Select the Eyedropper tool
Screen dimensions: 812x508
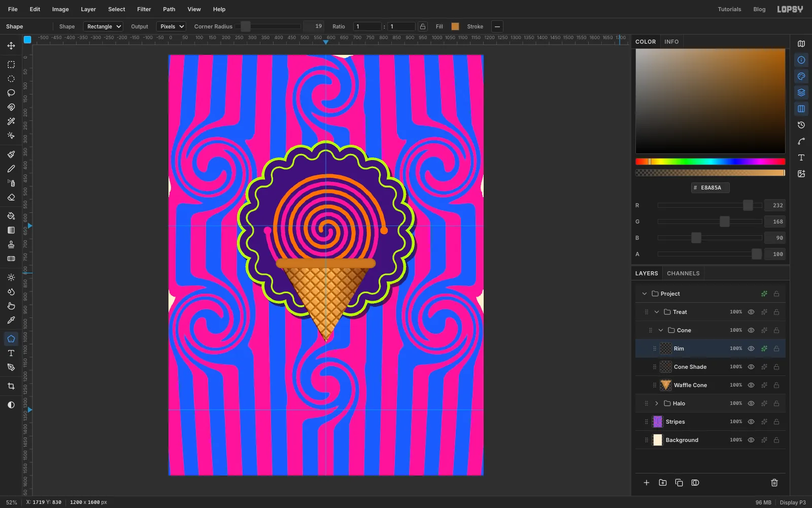coord(11,320)
